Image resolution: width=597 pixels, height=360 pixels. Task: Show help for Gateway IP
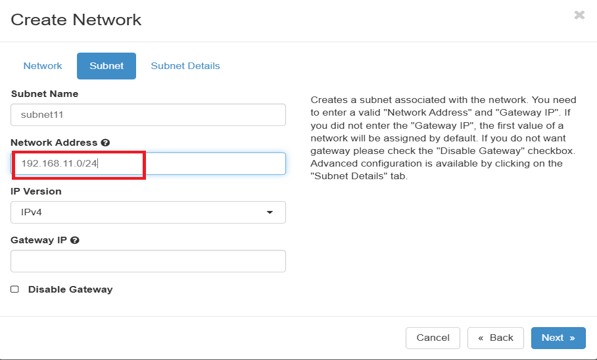point(75,240)
